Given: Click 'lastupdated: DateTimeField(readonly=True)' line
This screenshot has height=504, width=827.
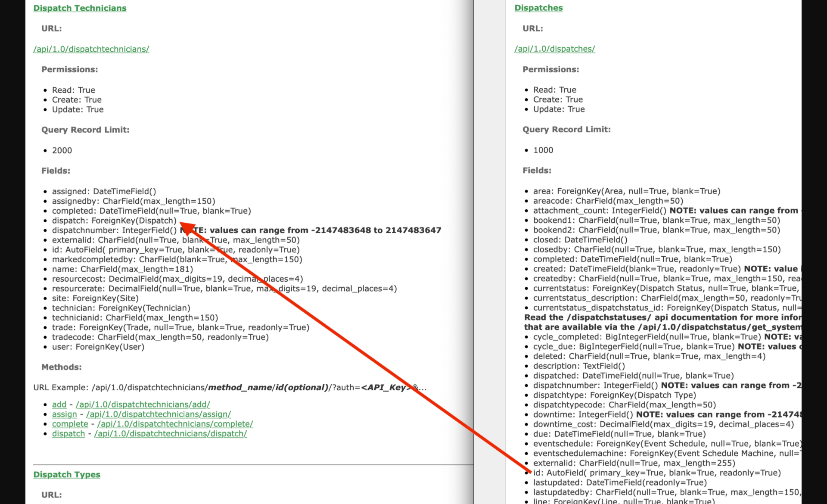Looking at the screenshot, I should pyautogui.click(x=620, y=482).
